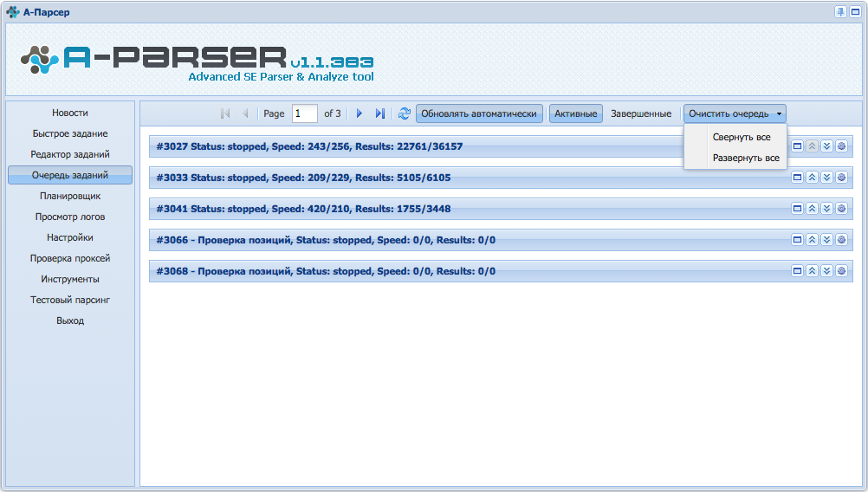Screen dimensions: 868x492
Task: Open Тестовый парсинг in the sidebar
Action: tap(70, 300)
